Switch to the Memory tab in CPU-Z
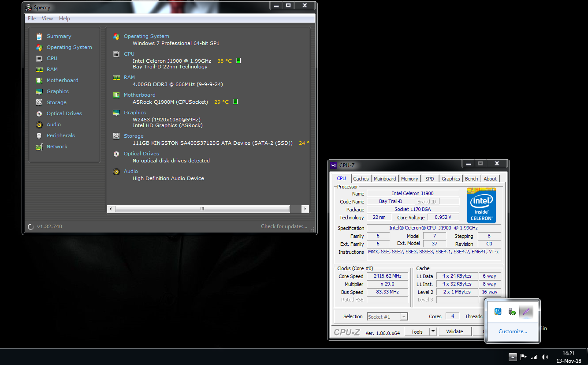588x365 pixels. 409,179
